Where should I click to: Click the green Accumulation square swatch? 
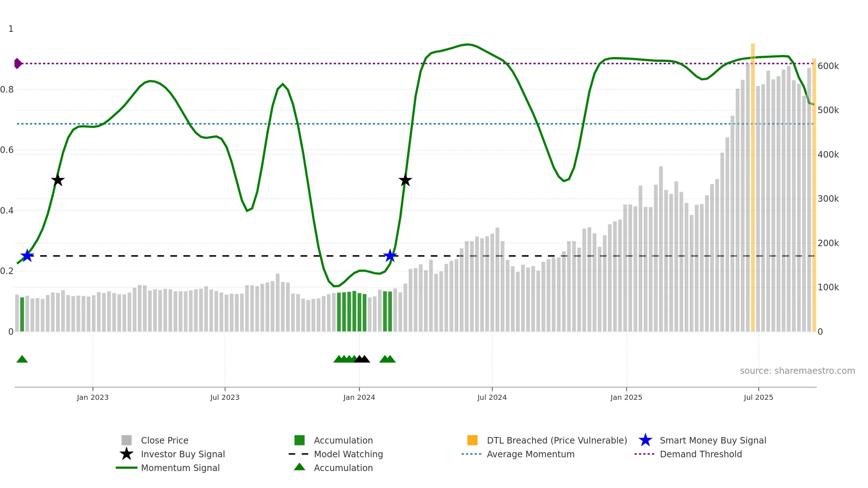click(299, 440)
